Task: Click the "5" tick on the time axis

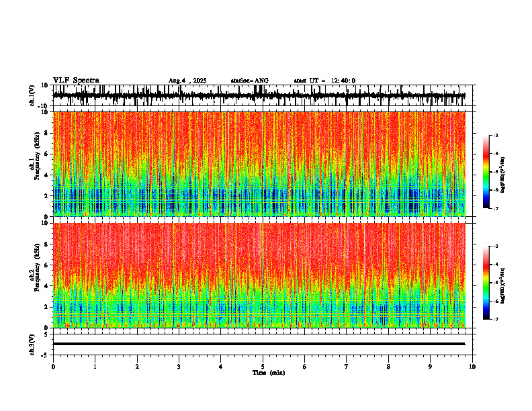Action: pyautogui.click(x=263, y=367)
